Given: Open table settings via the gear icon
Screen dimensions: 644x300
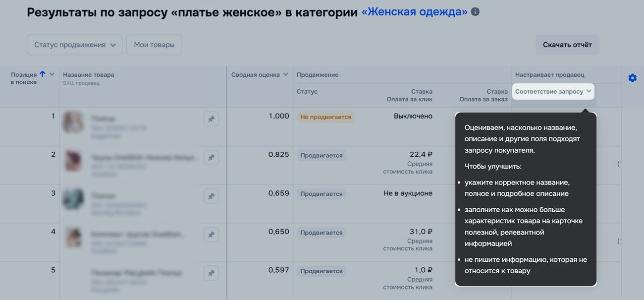Looking at the screenshot, I should pyautogui.click(x=632, y=78).
